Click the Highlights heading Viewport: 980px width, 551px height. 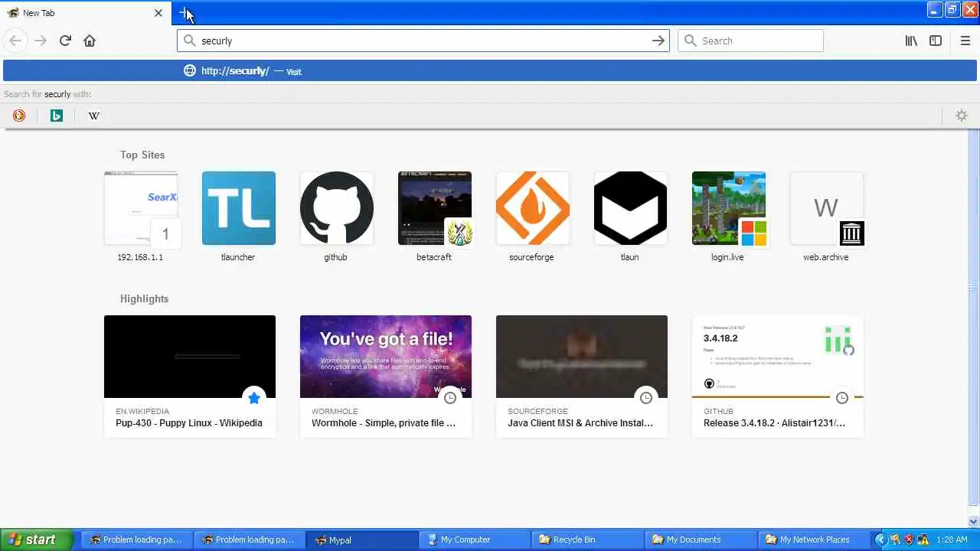(x=144, y=298)
